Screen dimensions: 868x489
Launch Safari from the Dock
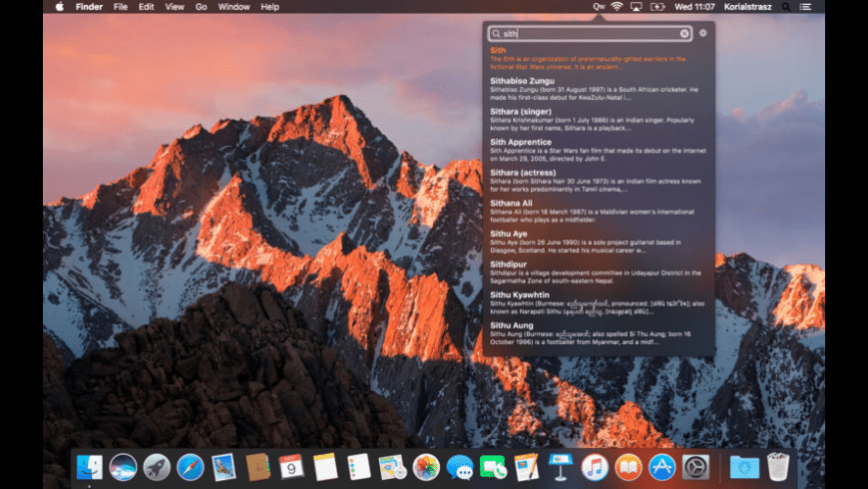[x=190, y=466]
